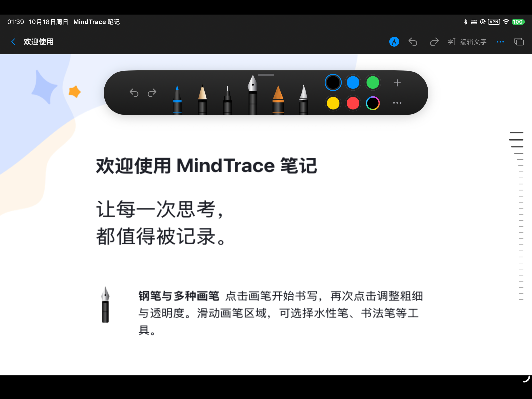Viewport: 532px width, 399px height.
Task: Tap the orientation lock status icon
Action: tap(483, 22)
